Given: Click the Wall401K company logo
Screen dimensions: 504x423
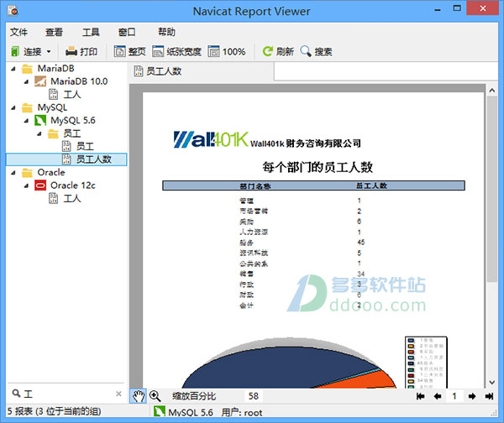Looking at the screenshot, I should [x=211, y=139].
